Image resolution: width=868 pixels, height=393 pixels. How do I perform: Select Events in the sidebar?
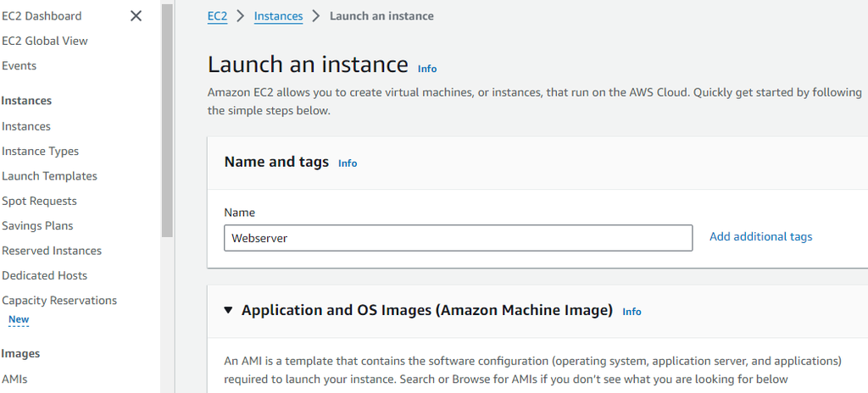19,66
